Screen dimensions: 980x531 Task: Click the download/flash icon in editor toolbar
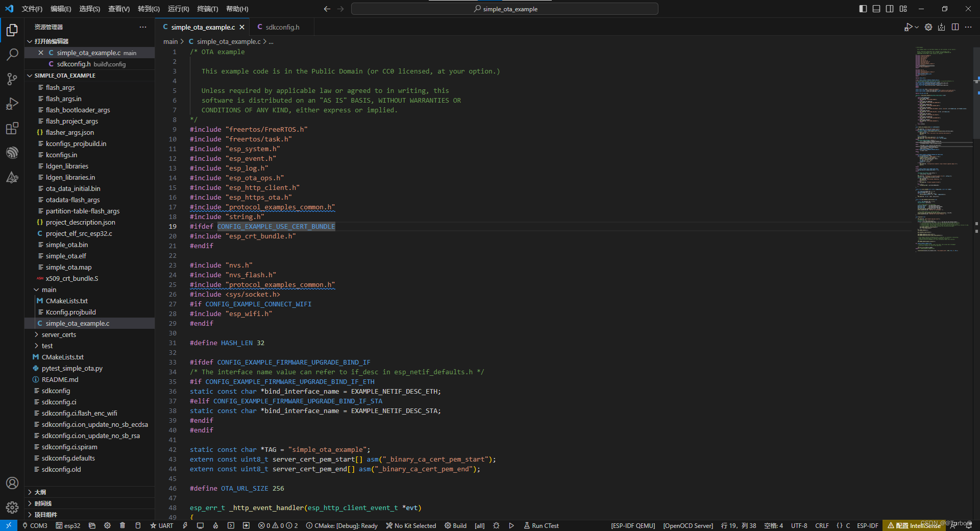[x=942, y=27]
